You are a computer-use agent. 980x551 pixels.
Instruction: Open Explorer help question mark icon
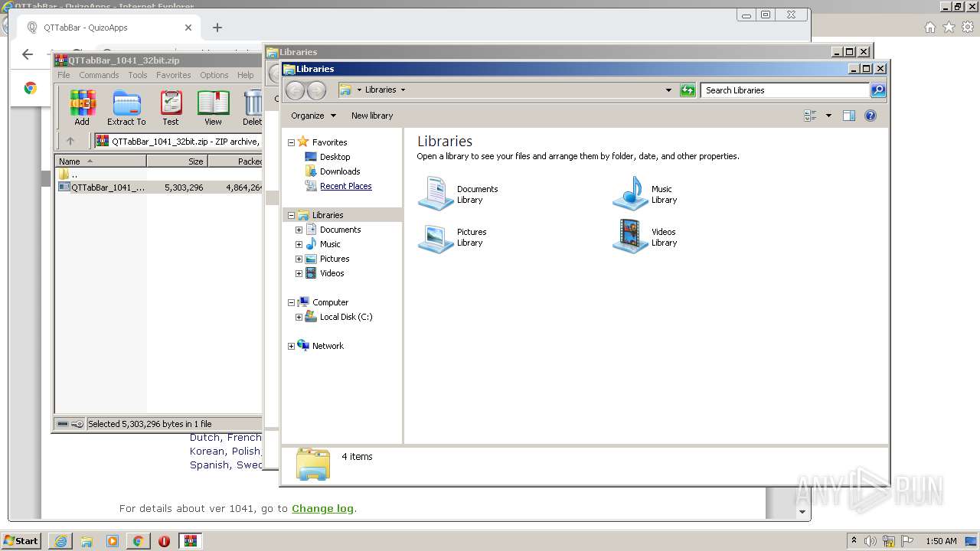(x=870, y=116)
